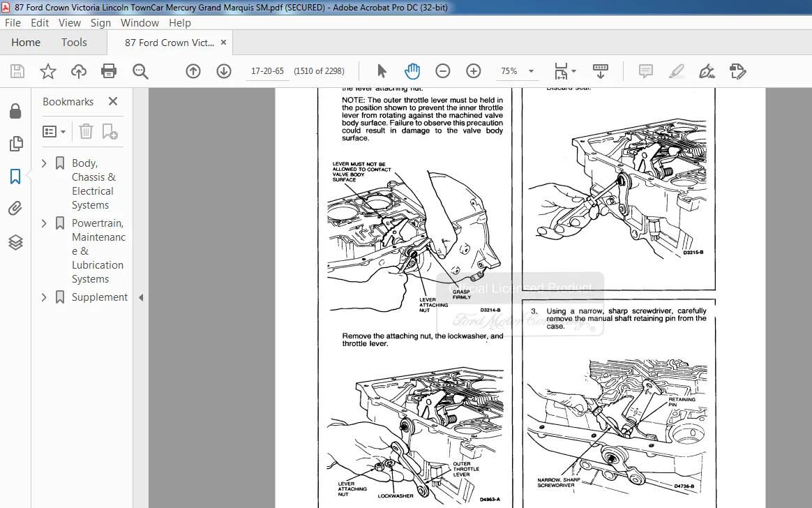The height and width of the screenshot is (508, 812).
Task: Click the scrolling mode icon
Action: (600, 71)
